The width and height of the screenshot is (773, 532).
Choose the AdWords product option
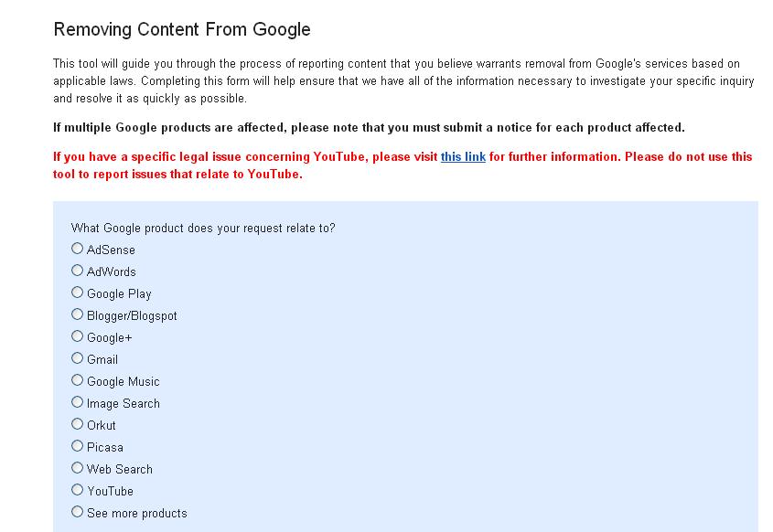pyautogui.click(x=78, y=271)
